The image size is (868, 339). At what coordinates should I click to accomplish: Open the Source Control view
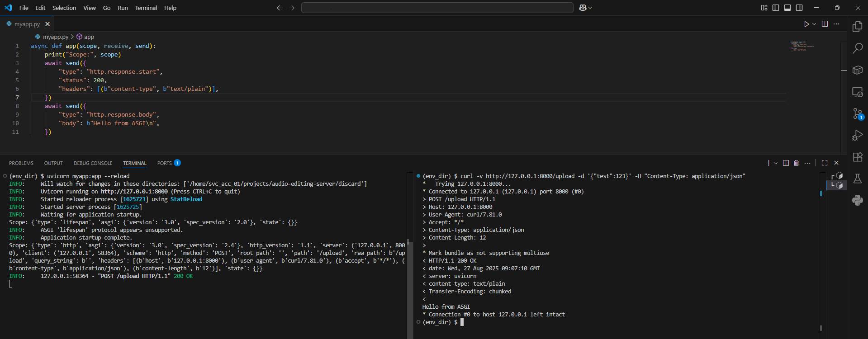pyautogui.click(x=857, y=113)
